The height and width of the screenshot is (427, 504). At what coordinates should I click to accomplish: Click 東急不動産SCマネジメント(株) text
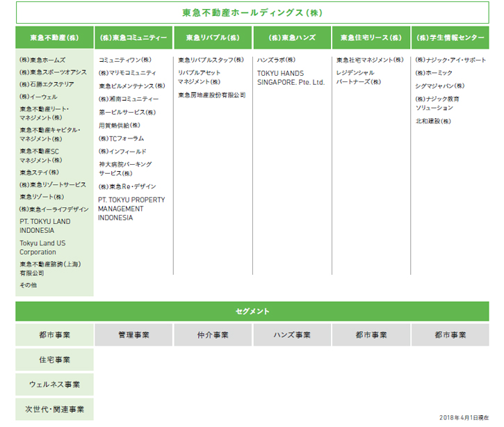point(41,156)
